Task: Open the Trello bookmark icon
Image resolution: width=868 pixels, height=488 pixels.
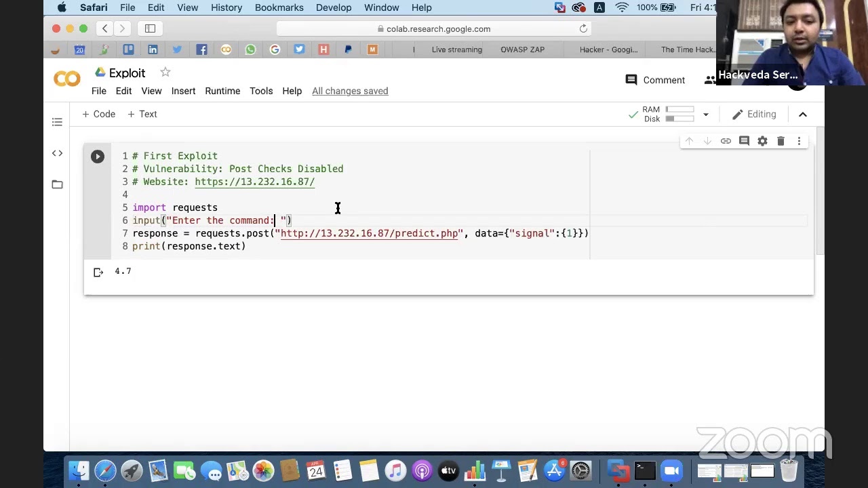Action: point(128,49)
